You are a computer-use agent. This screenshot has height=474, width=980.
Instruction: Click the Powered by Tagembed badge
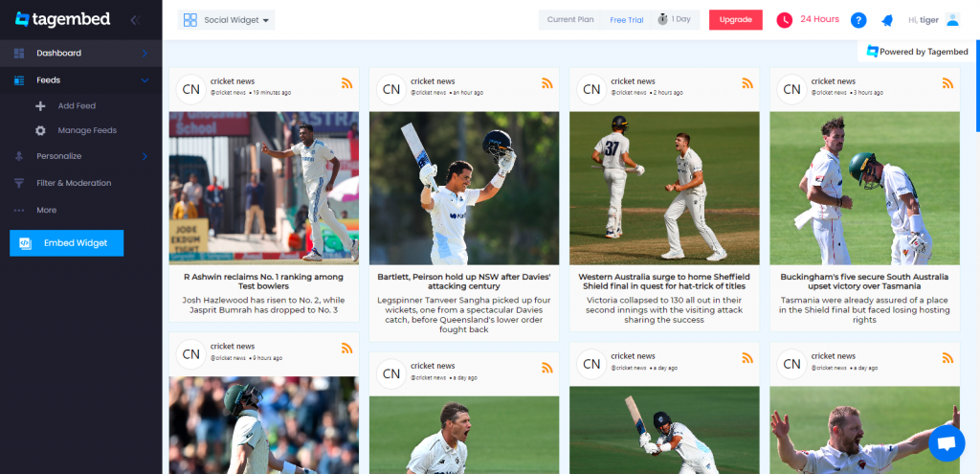[918, 52]
